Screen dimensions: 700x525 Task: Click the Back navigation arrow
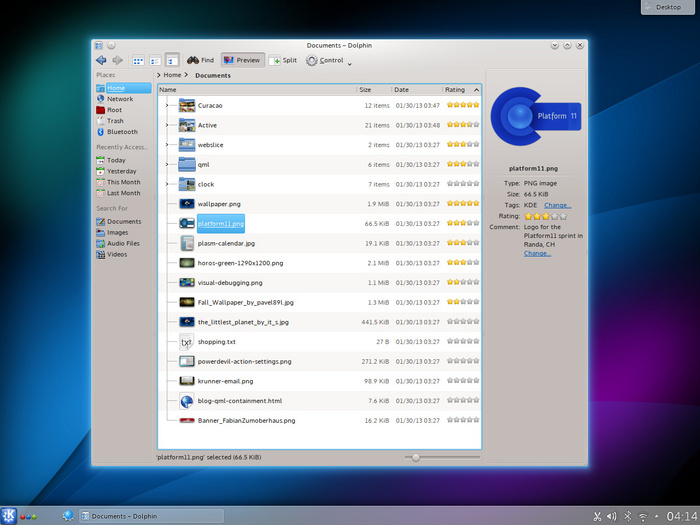coord(101,60)
